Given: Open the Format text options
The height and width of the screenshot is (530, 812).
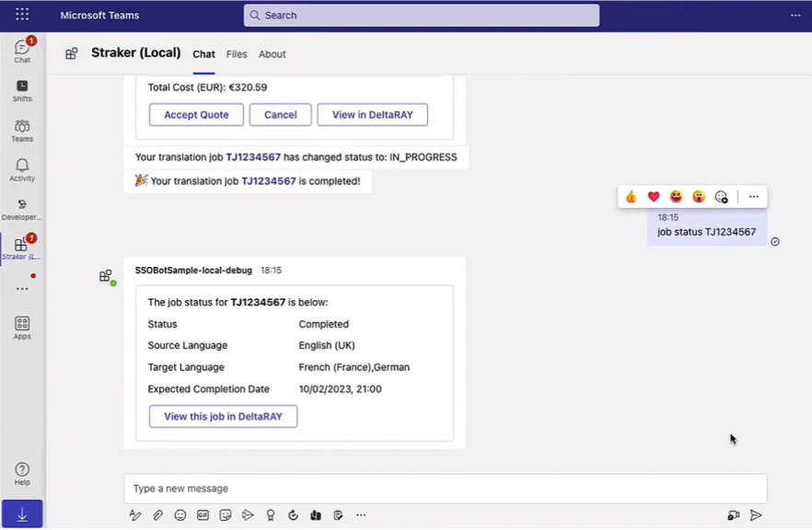Looking at the screenshot, I should click(x=135, y=515).
